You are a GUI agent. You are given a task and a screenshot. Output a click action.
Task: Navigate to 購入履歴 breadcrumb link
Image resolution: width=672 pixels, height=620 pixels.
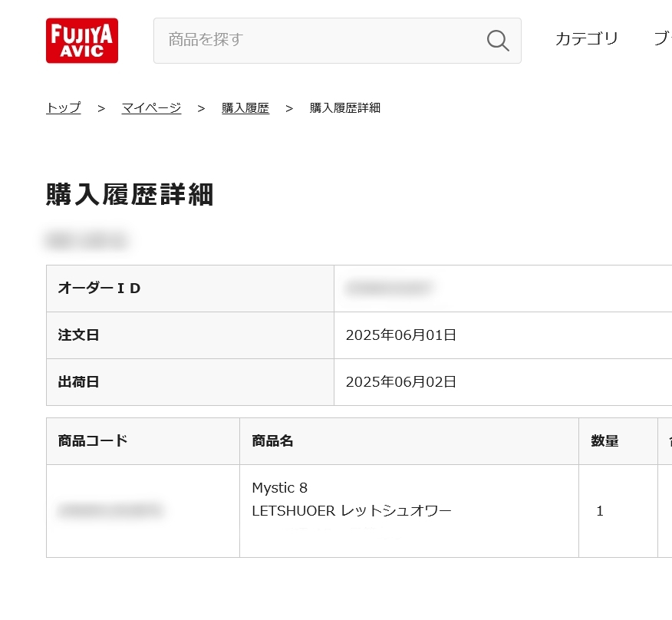245,108
